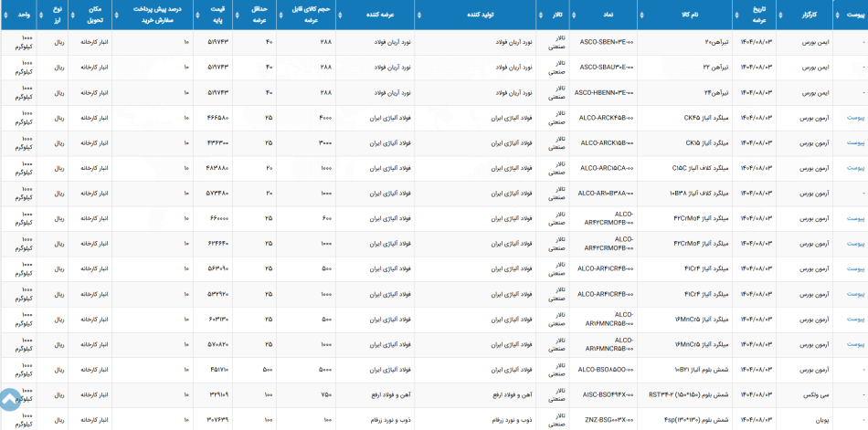Click the sort icon of نام کالا column

tap(642, 15)
